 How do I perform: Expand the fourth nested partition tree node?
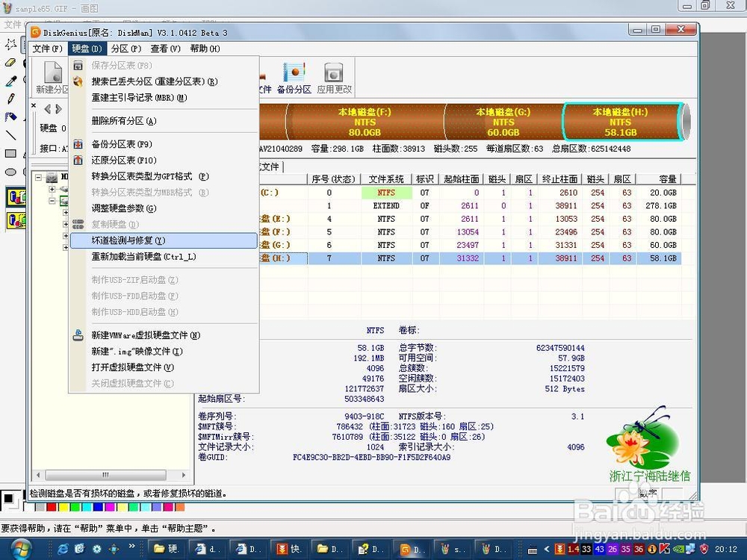(x=65, y=248)
